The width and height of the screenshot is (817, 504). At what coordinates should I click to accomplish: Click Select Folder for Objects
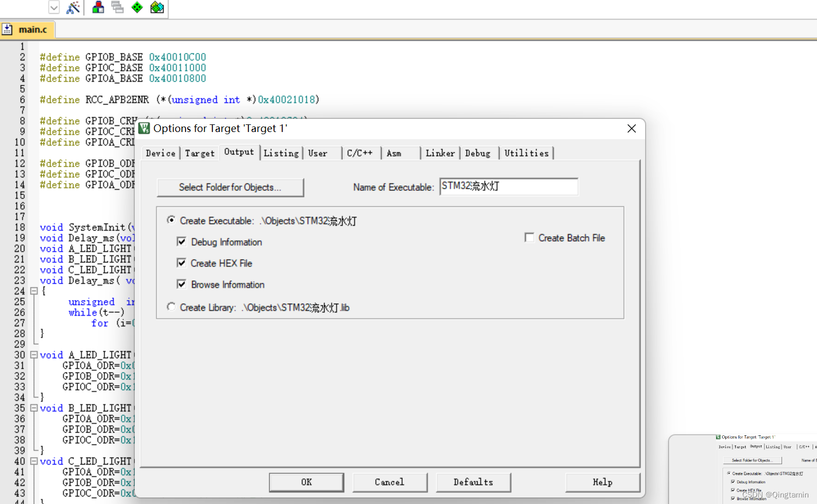pos(230,187)
